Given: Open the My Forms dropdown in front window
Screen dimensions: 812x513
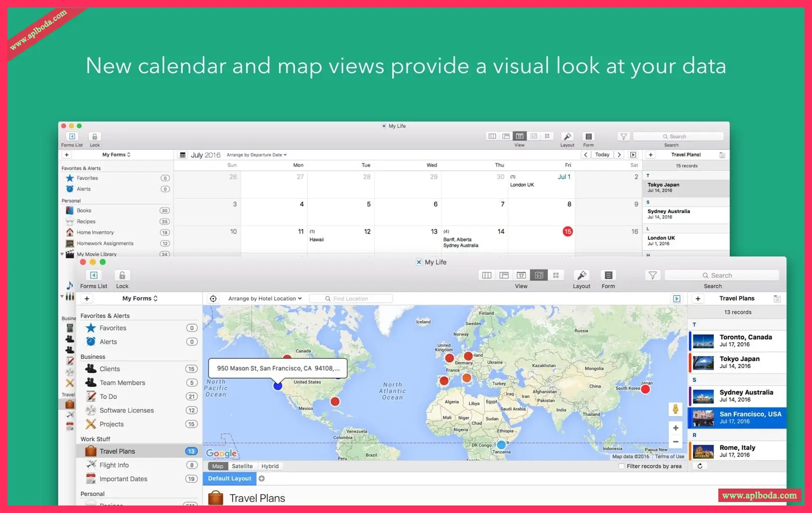Looking at the screenshot, I should 140,299.
